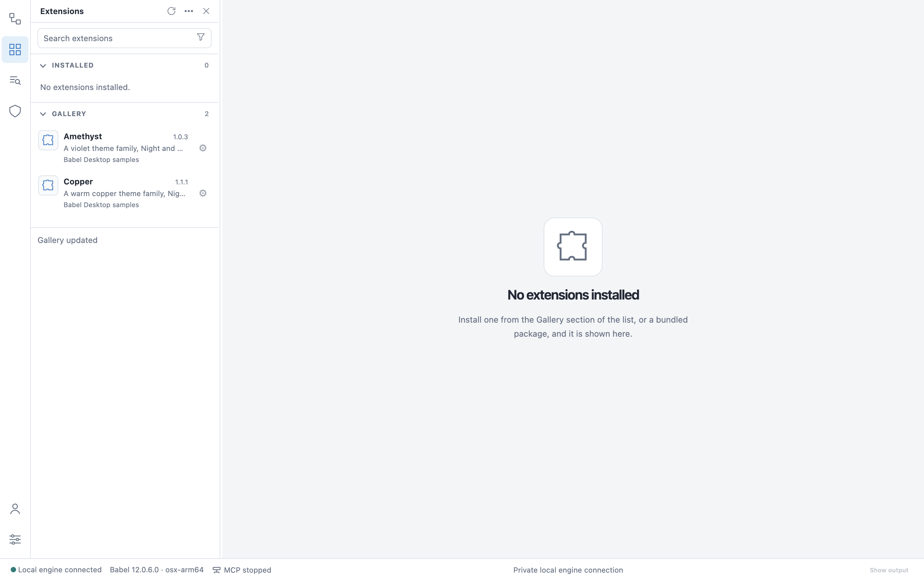Click the Gallery count of 2
Screen dimensions: 924x581
pos(207,114)
